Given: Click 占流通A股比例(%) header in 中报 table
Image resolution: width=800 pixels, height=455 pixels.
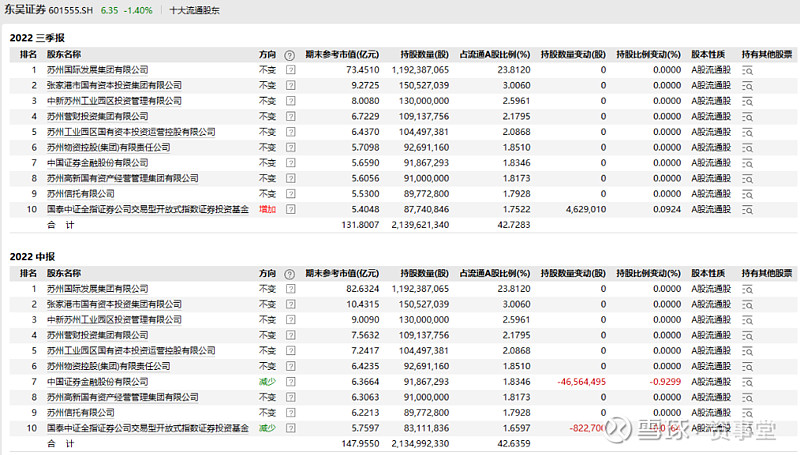Looking at the screenshot, I should click(x=495, y=273).
